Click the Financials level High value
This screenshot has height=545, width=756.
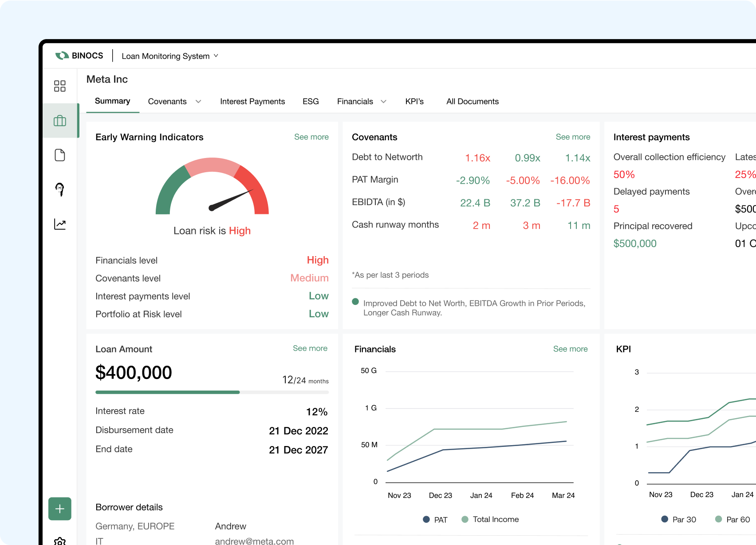(318, 260)
